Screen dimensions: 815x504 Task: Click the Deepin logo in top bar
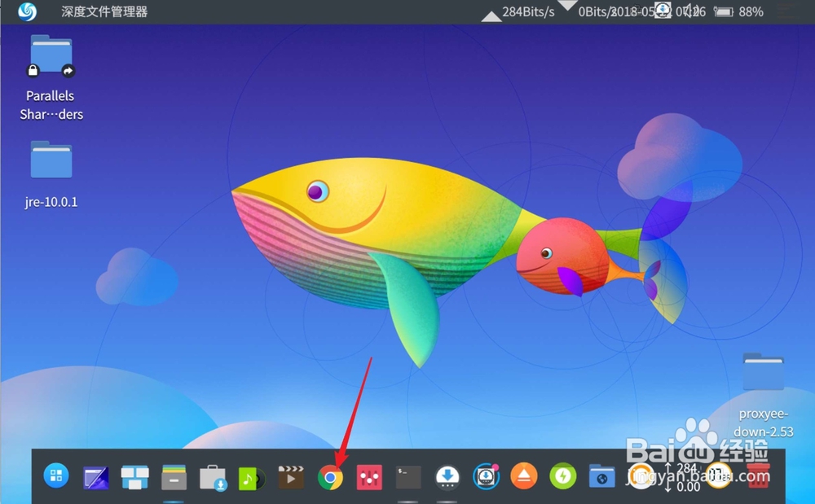pyautogui.click(x=27, y=11)
